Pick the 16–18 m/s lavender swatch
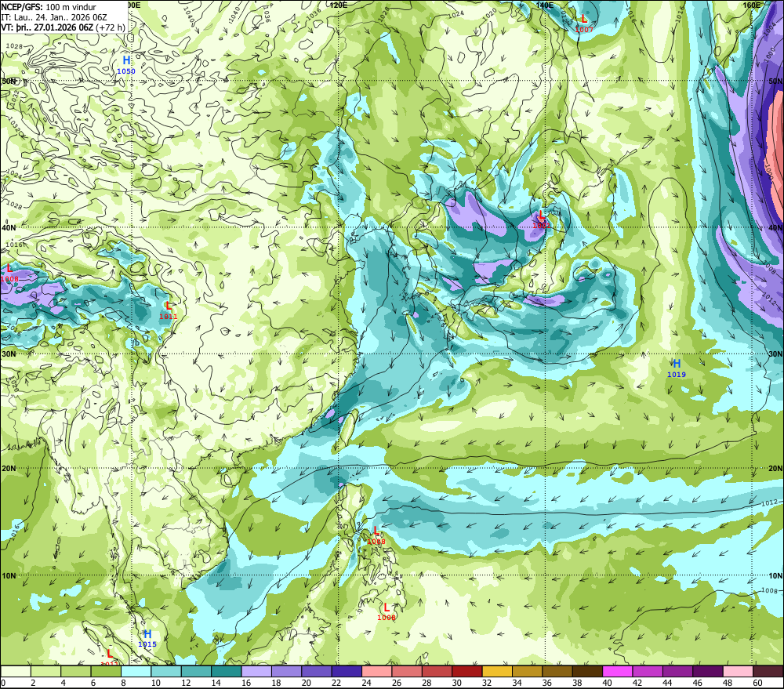The image size is (784, 689). click(x=256, y=671)
